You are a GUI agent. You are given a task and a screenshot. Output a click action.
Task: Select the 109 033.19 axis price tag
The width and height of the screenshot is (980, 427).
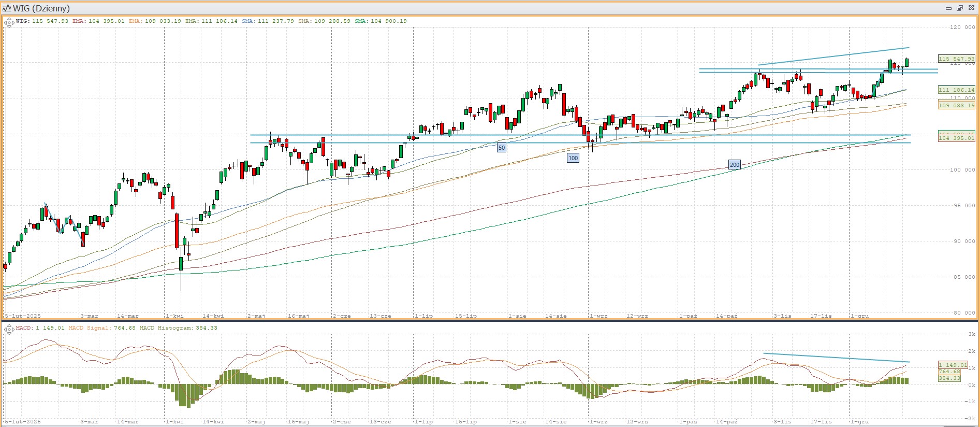pos(956,105)
